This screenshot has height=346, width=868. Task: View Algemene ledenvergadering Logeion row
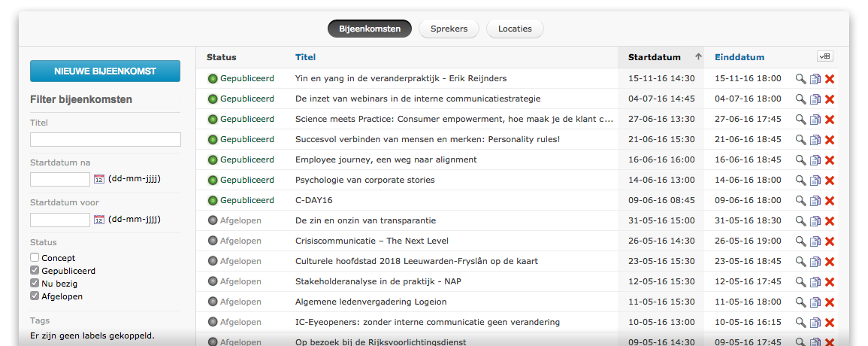800,302
